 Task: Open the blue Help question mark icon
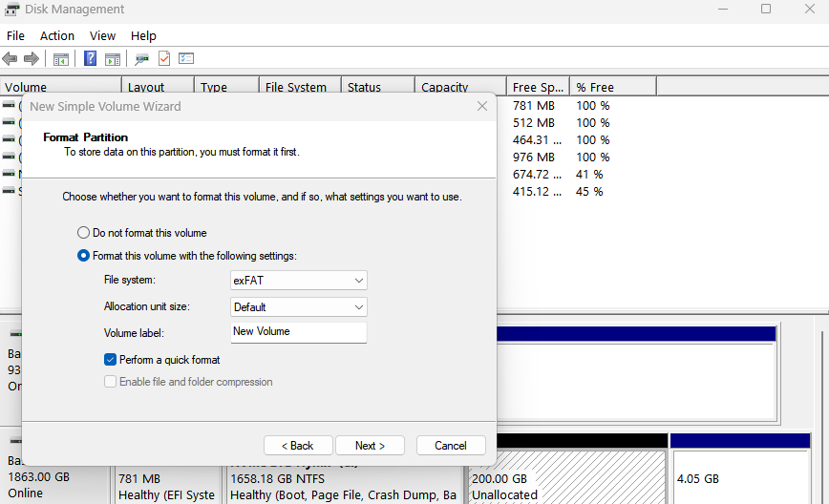(90, 59)
